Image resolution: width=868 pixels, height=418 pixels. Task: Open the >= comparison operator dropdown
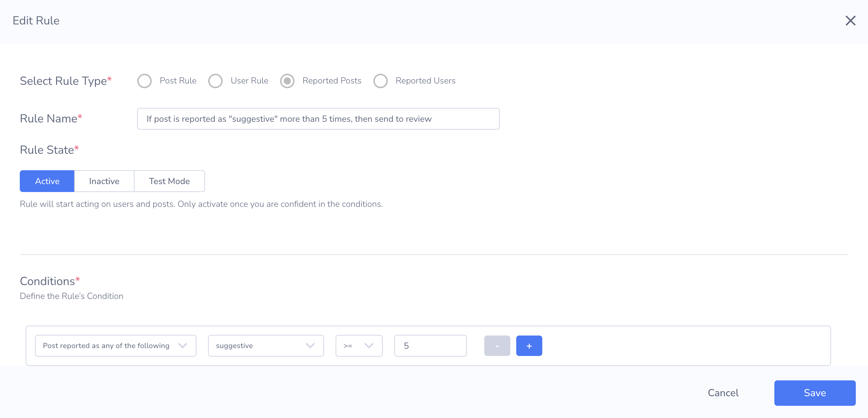coord(359,345)
